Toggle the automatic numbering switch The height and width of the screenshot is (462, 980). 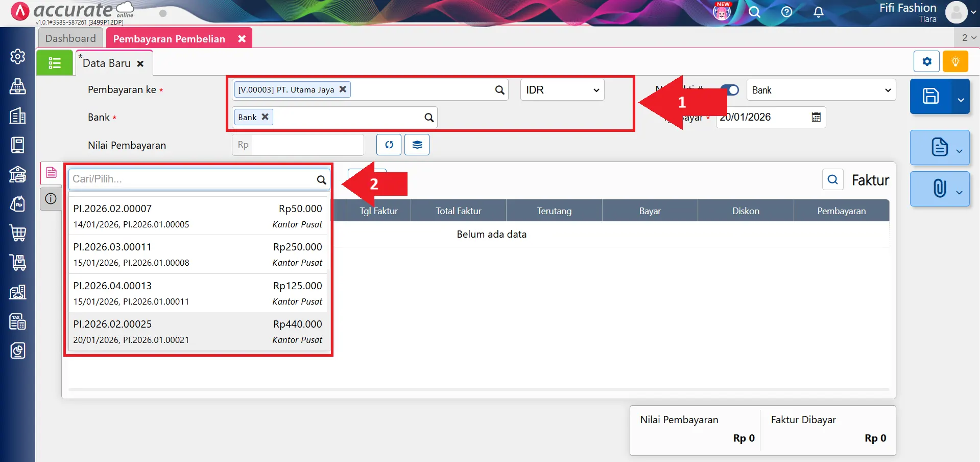tap(731, 90)
